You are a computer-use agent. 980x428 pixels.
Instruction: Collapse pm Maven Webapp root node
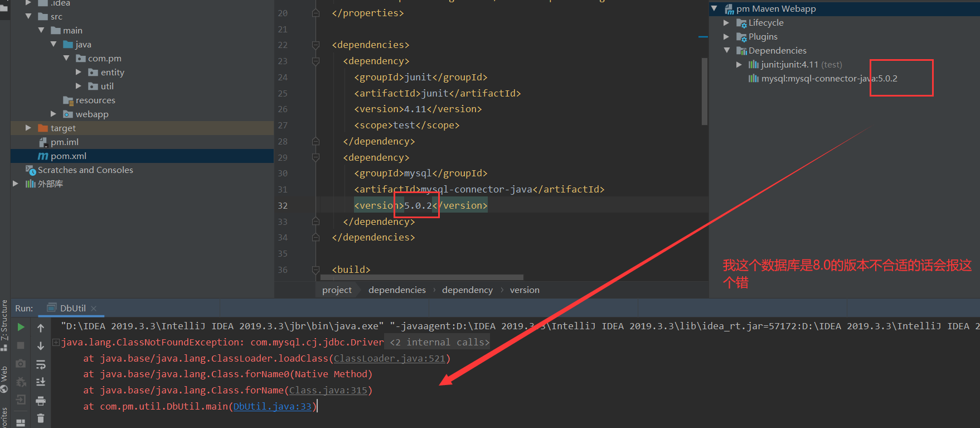coord(714,8)
